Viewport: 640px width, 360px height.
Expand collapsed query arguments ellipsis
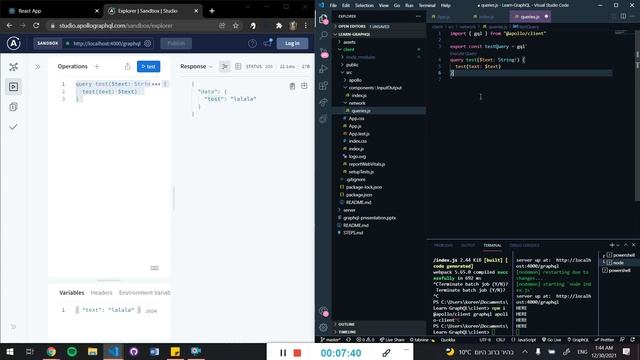click(x=156, y=84)
